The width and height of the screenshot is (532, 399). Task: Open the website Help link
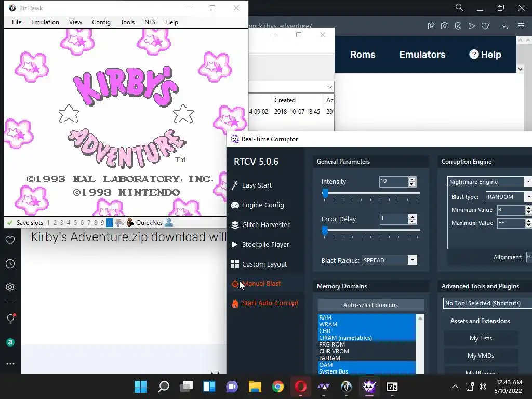tap(485, 54)
